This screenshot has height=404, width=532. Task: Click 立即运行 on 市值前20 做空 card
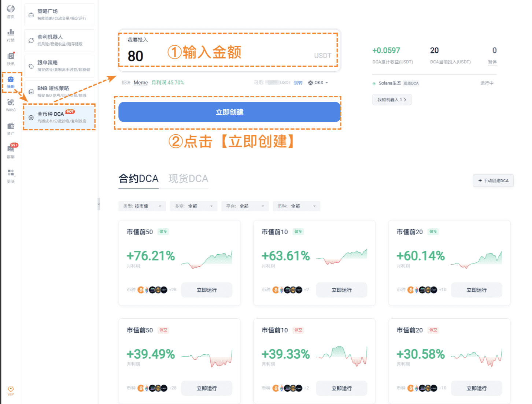(x=476, y=388)
